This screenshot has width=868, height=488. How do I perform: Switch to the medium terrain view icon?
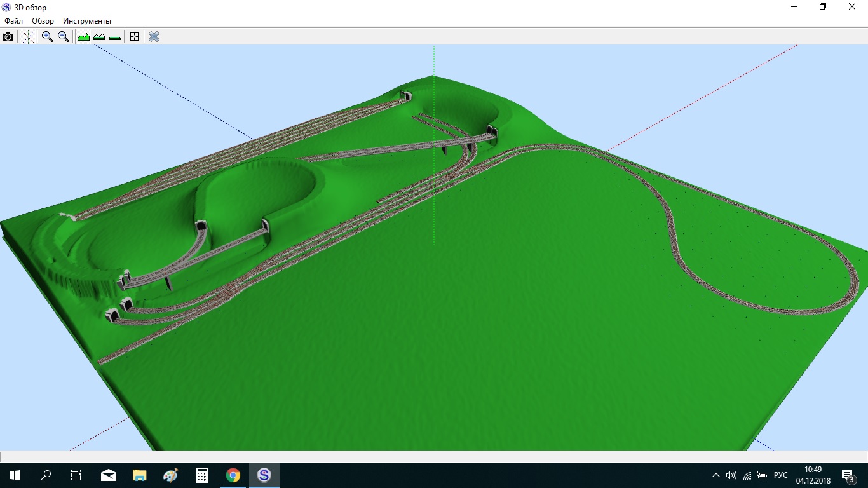98,37
